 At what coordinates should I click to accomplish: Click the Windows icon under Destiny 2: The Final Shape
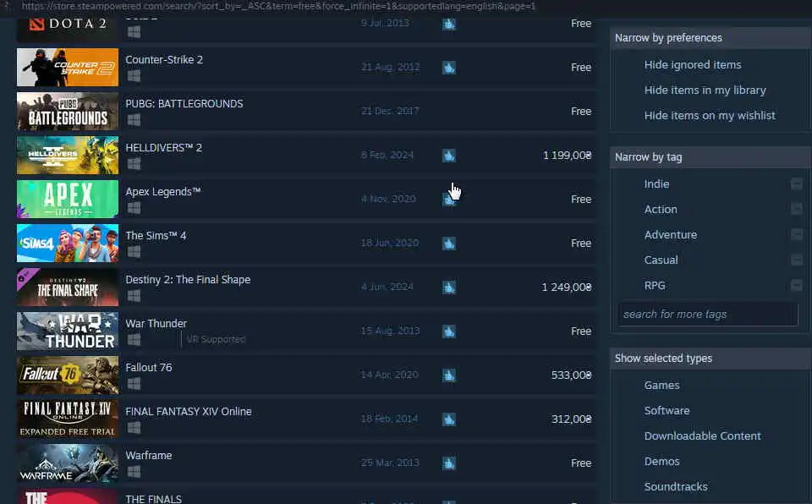[134, 296]
